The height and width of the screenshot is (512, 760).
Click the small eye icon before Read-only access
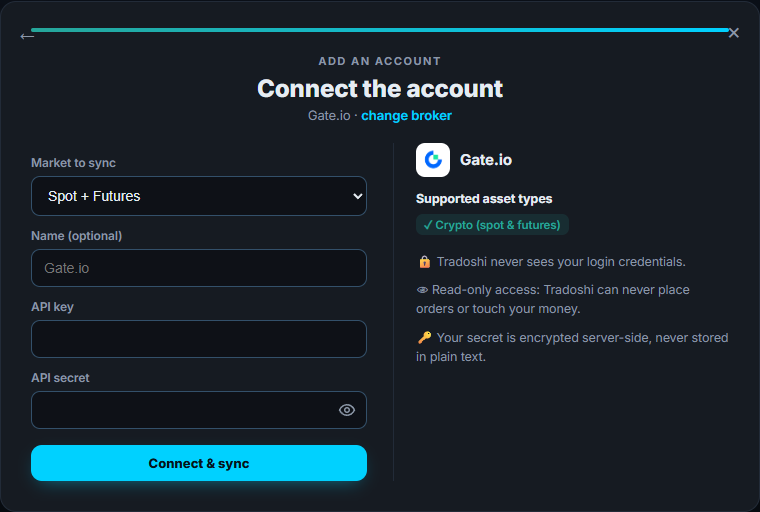(422, 290)
